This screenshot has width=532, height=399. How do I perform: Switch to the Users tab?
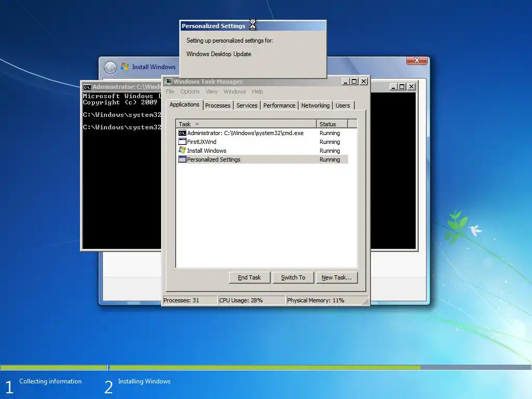(343, 105)
